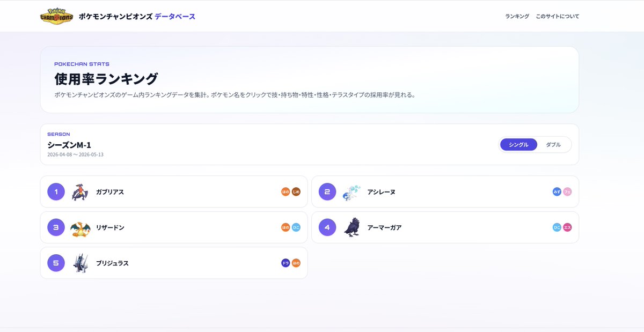Click the シーズンM-1 season title
Image resolution: width=644 pixels, height=332 pixels.
(x=69, y=145)
